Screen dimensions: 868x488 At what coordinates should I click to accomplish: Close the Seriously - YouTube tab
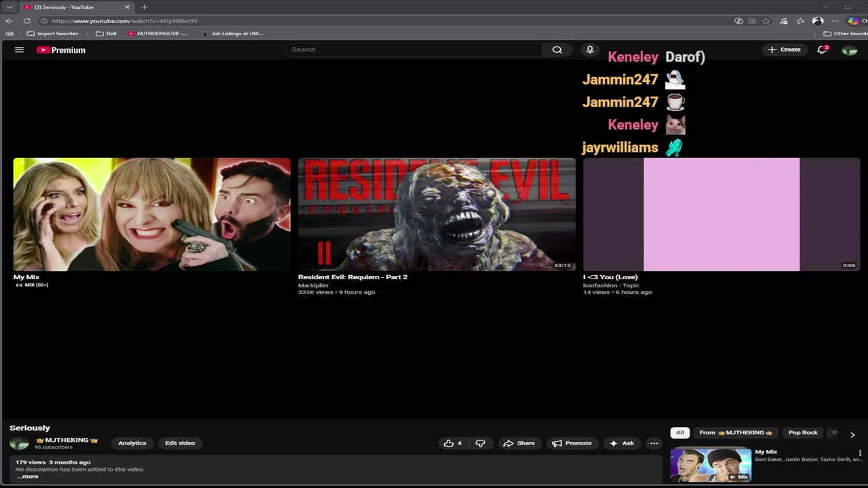tap(127, 7)
